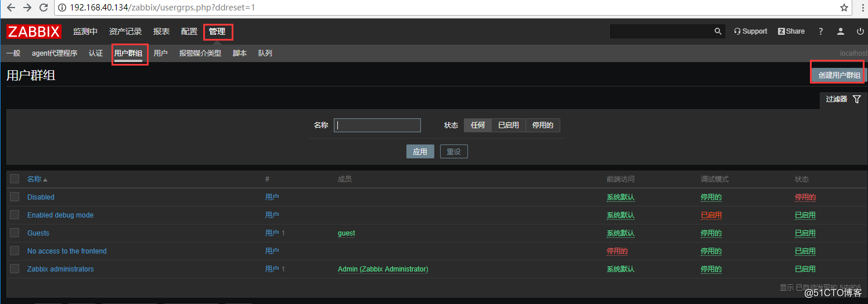Go to the 报警媒介类型 submenu
The image size is (868, 304).
(200, 53)
